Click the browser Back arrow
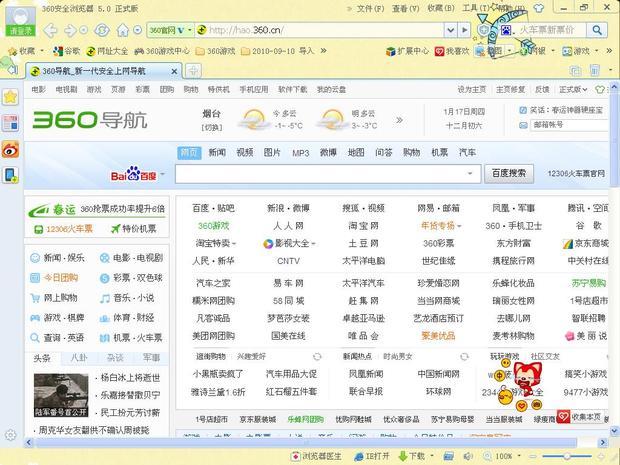 [50, 30]
